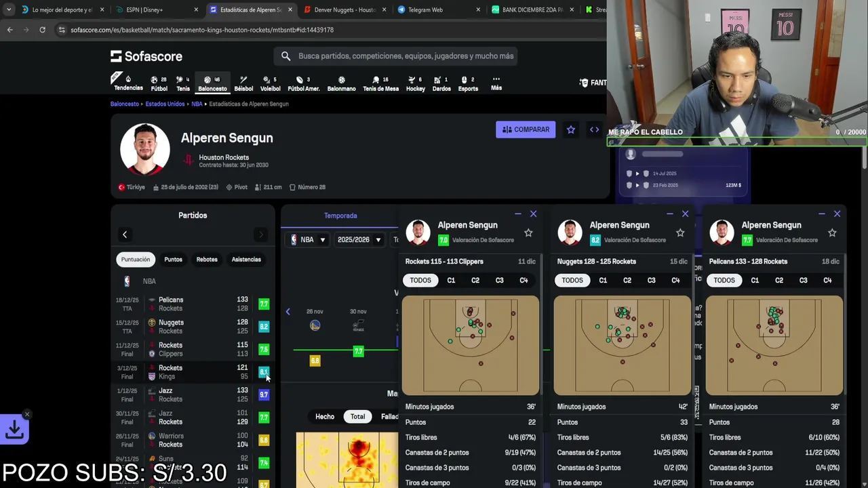Click the Sofascore logo
This screenshot has width=868, height=488.
pyautogui.click(x=146, y=56)
